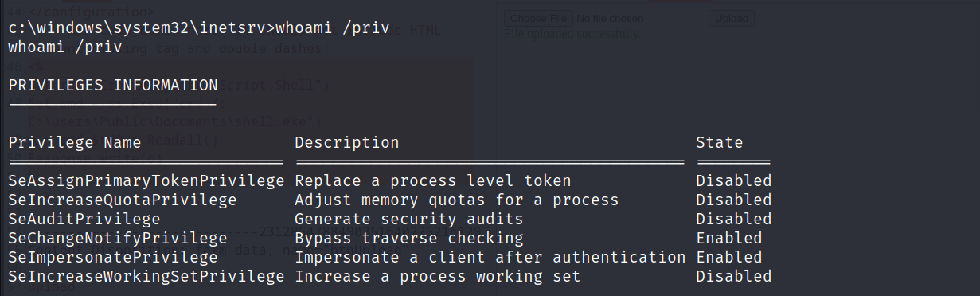The width and height of the screenshot is (980, 296).
Task: Select the SeIncreaseWorkingSetPrivilege entry
Action: [146, 276]
